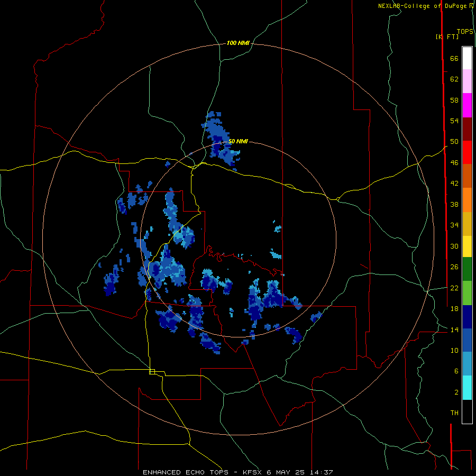
Task: Click the legend value '46'
Action: [x=454, y=163]
